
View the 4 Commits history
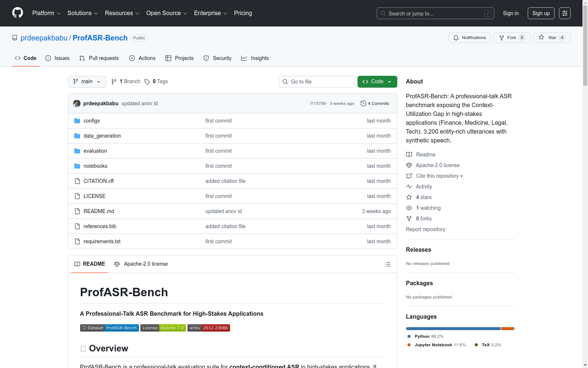375,103
